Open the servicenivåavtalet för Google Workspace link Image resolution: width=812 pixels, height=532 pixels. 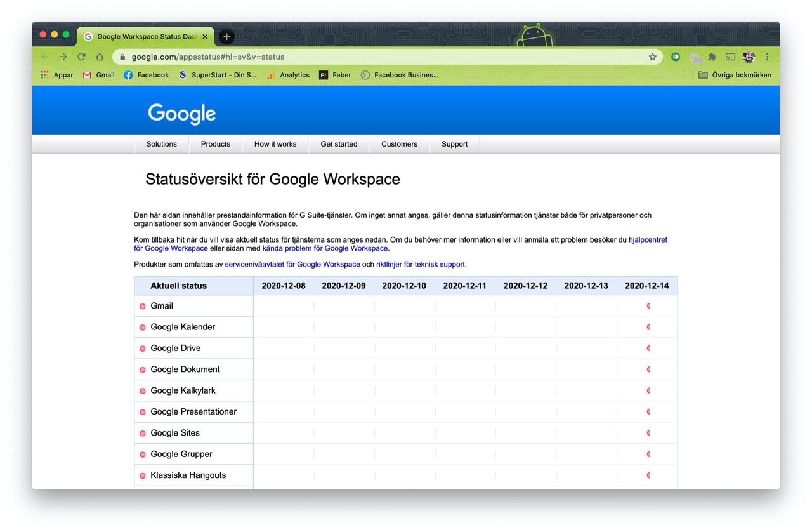click(292, 264)
